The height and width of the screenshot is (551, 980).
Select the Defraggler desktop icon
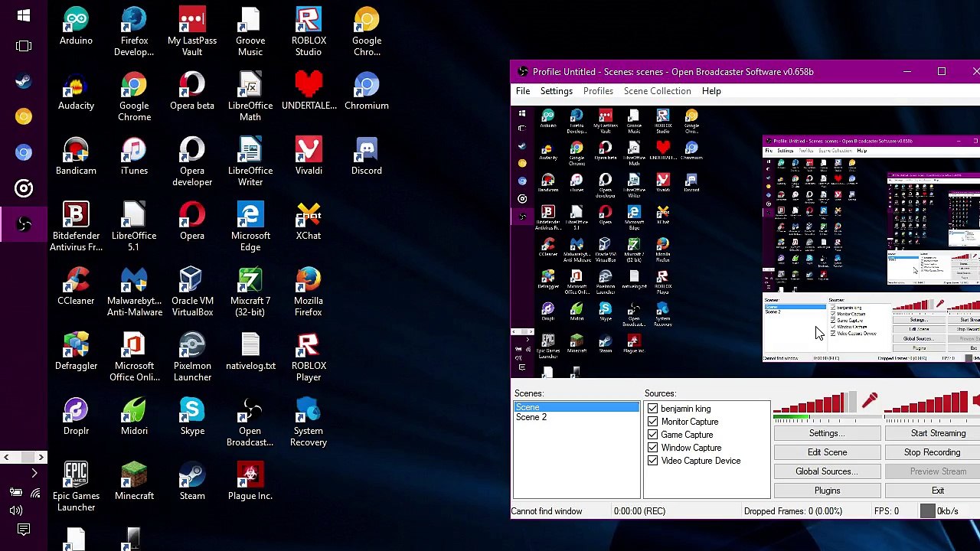76,351
